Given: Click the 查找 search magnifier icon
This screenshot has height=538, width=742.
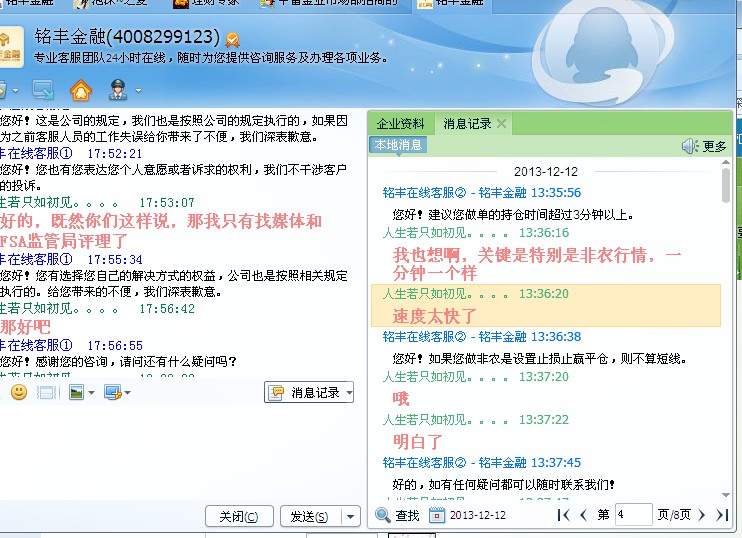Looking at the screenshot, I should tap(382, 515).
